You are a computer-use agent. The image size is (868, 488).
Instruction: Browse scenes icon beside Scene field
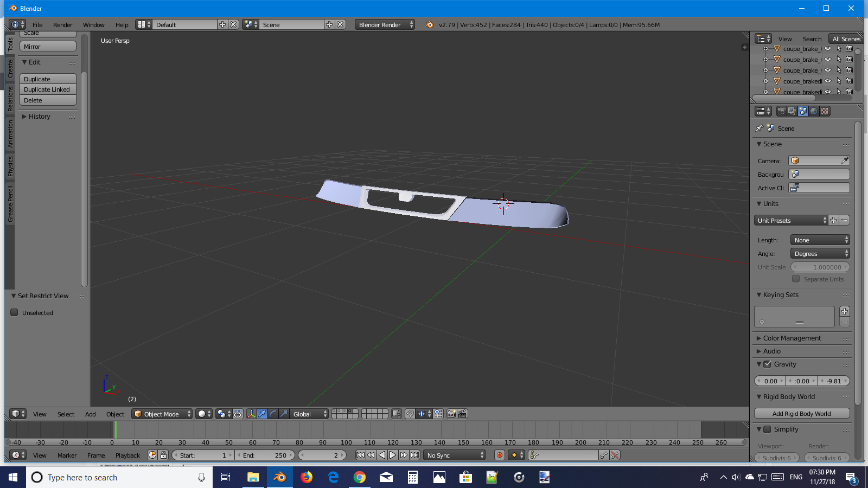tap(251, 24)
